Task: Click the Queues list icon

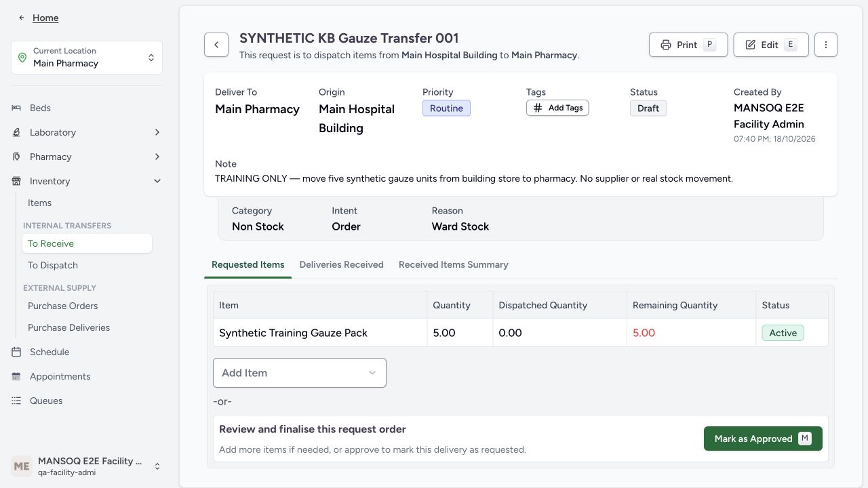Action: pos(16,401)
